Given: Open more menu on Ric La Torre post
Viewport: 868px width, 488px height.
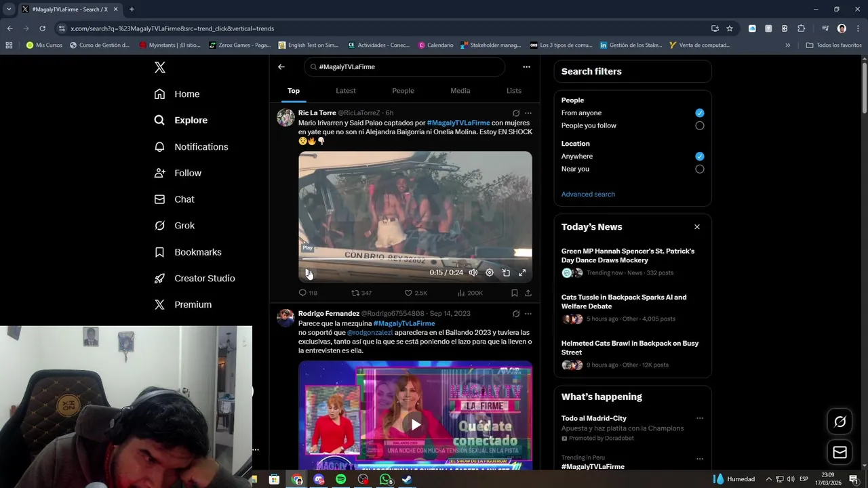Looking at the screenshot, I should tap(528, 113).
